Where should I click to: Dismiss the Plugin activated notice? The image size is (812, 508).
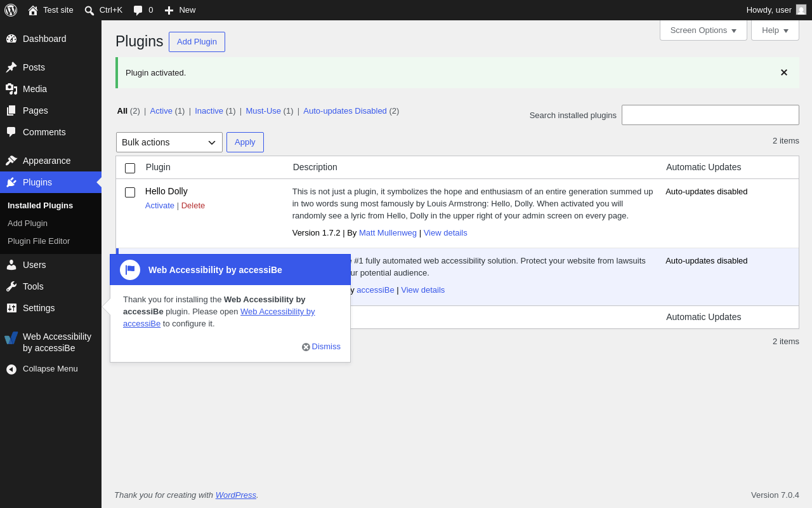point(784,72)
